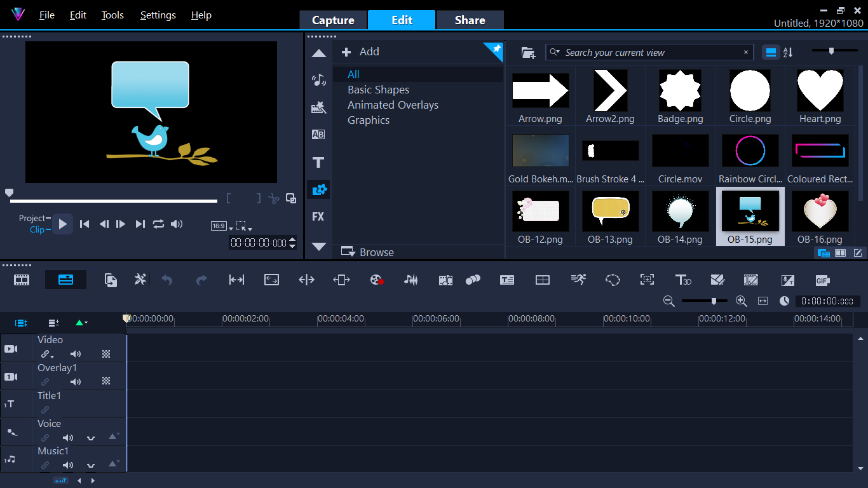Open the Tools menu
868x488 pixels.
pos(112,15)
